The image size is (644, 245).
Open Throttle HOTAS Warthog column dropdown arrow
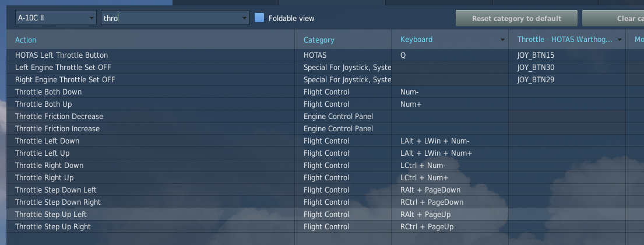click(620, 40)
